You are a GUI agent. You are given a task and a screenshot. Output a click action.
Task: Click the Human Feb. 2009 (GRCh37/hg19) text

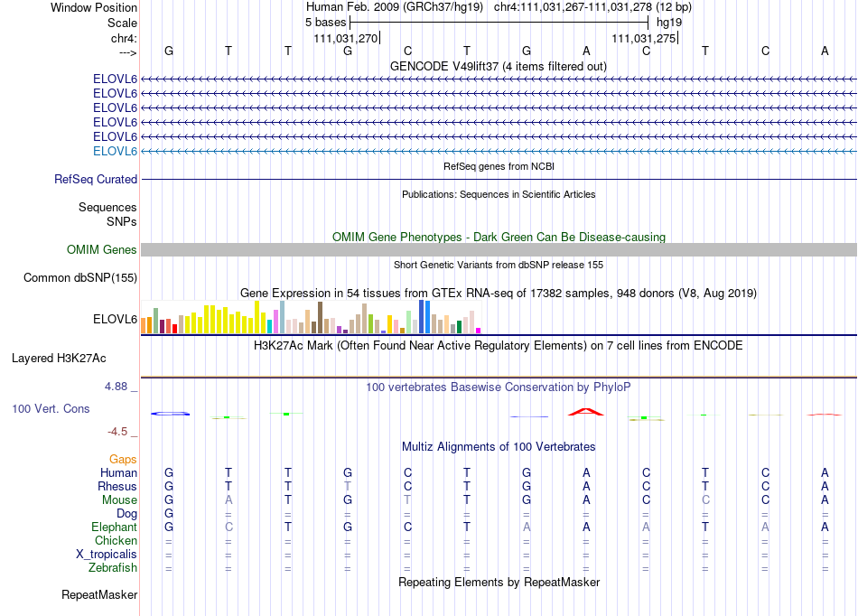tap(395, 7)
